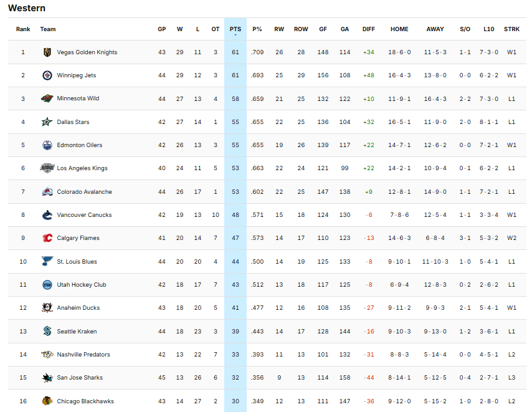Open St. Louis Blues team link
This screenshot has width=532, height=412.
(77, 261)
